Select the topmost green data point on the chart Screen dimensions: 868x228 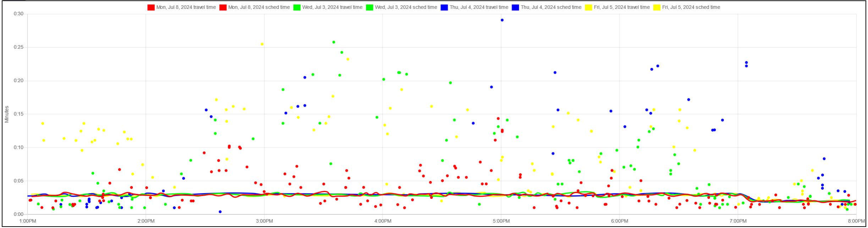point(334,42)
